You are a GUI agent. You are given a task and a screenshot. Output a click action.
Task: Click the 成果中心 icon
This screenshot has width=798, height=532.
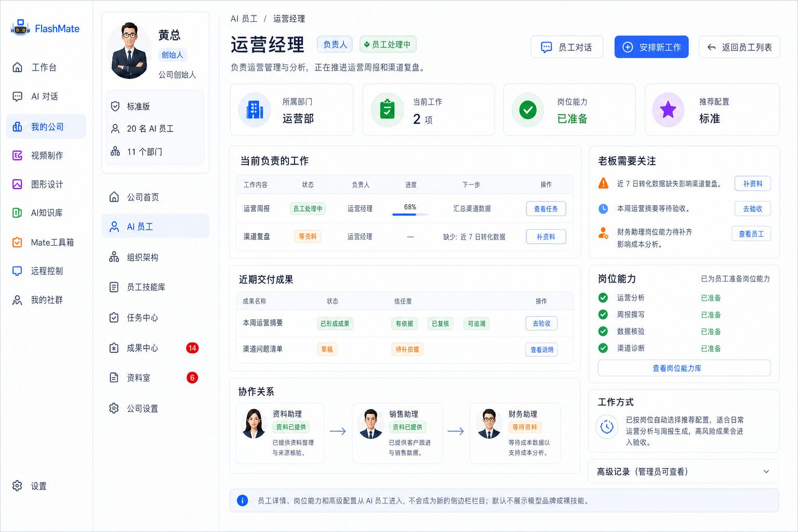[x=114, y=348]
